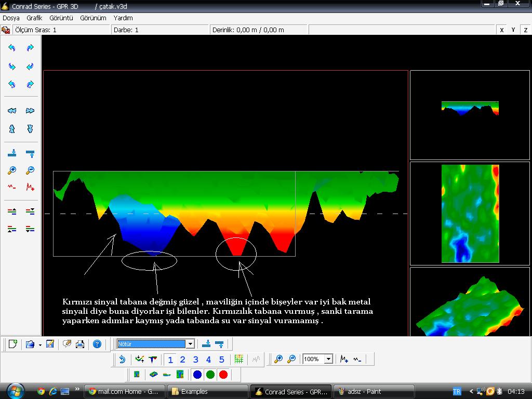Screen dimensions: 532x399
Task: Select view preset number 5
Action: 221,360
